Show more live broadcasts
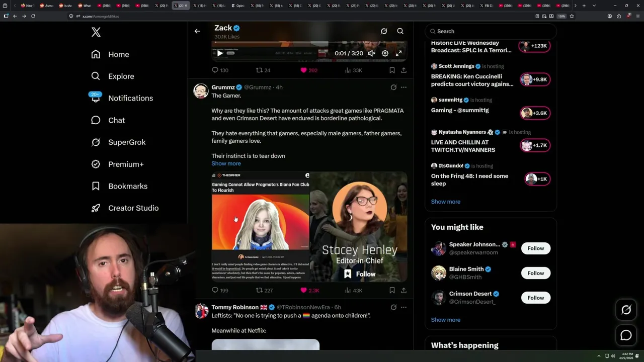The image size is (644, 362). [x=445, y=202]
